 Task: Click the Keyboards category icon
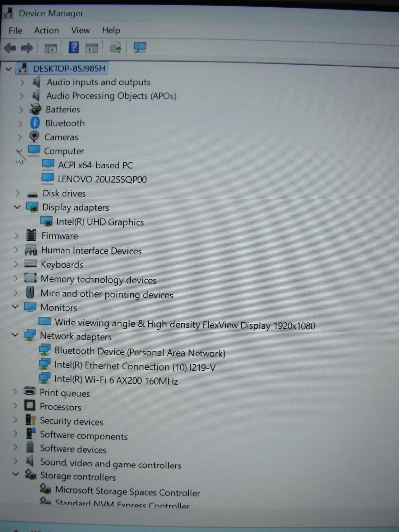click(30, 264)
